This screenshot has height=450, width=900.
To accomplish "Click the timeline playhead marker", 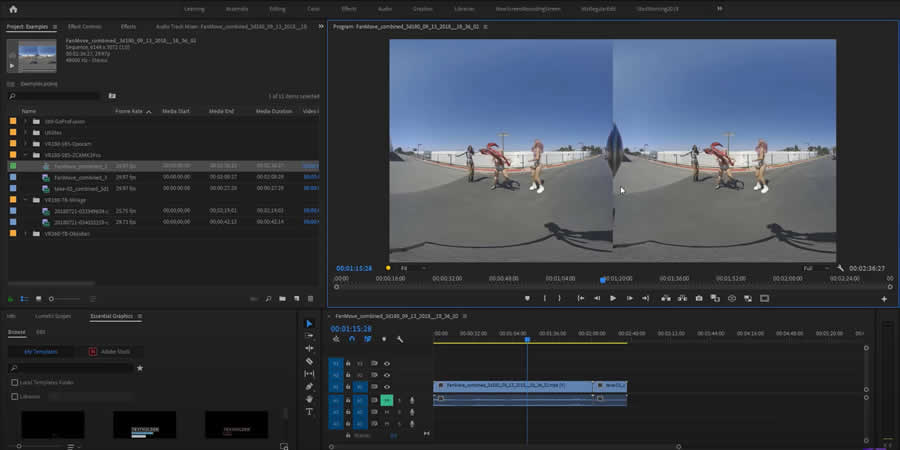I will tap(527, 340).
